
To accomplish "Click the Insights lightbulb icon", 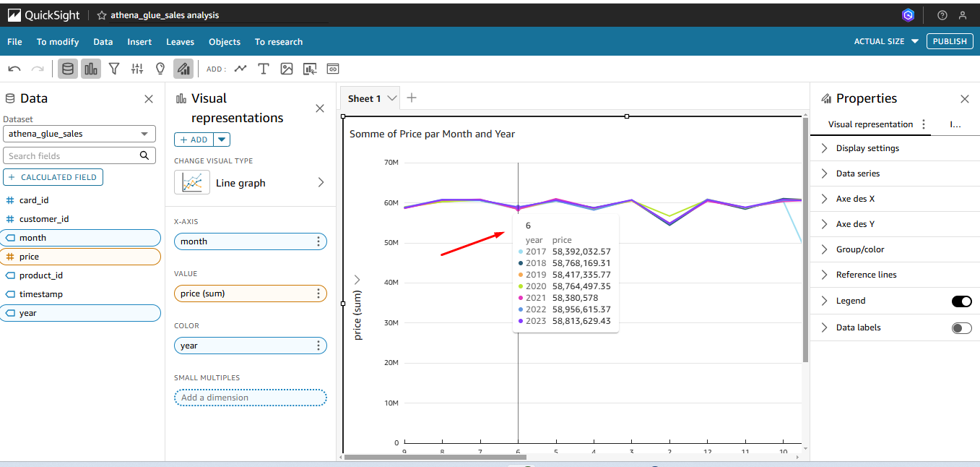I will coord(160,69).
